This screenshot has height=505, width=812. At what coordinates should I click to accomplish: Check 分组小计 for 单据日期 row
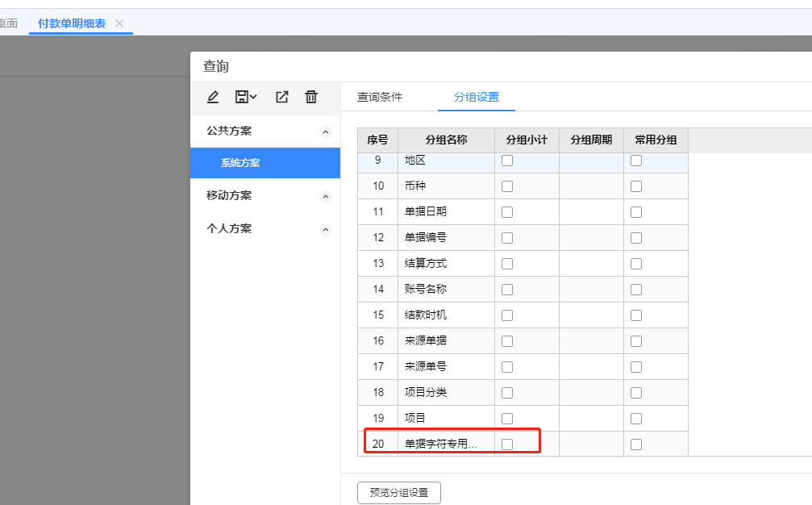(507, 212)
